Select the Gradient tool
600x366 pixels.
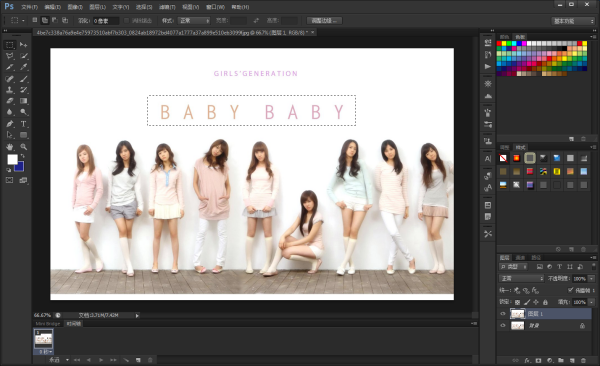pyautogui.click(x=23, y=101)
